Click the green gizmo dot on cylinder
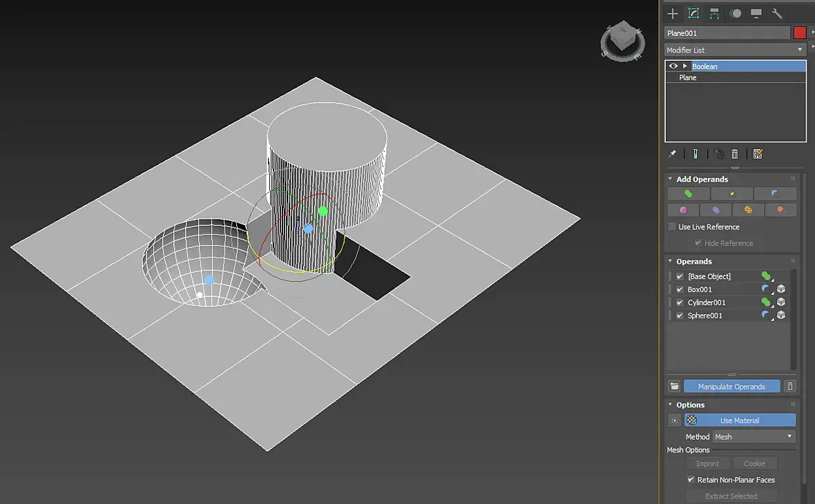The width and height of the screenshot is (815, 504). 323,211
